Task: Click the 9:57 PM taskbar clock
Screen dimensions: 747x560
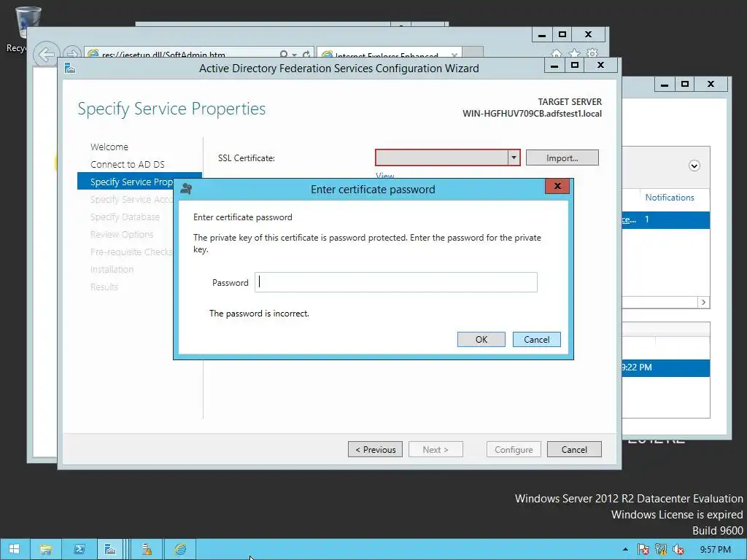Action: tap(715, 550)
